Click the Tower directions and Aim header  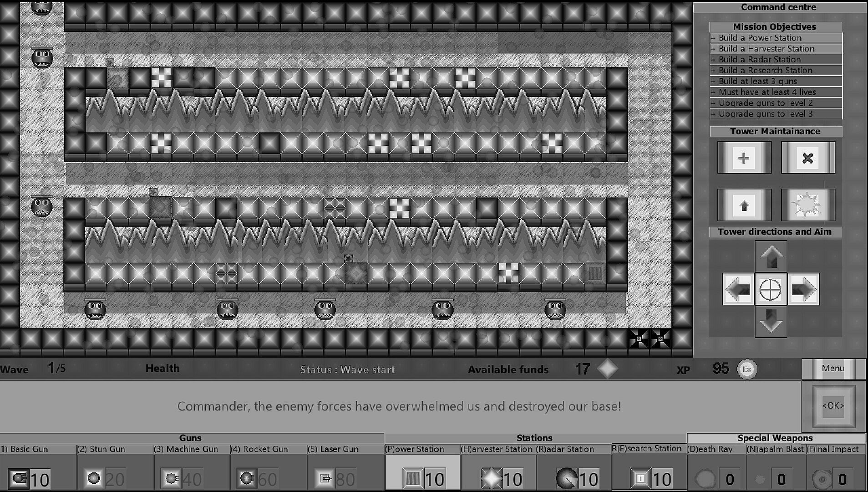coord(775,232)
